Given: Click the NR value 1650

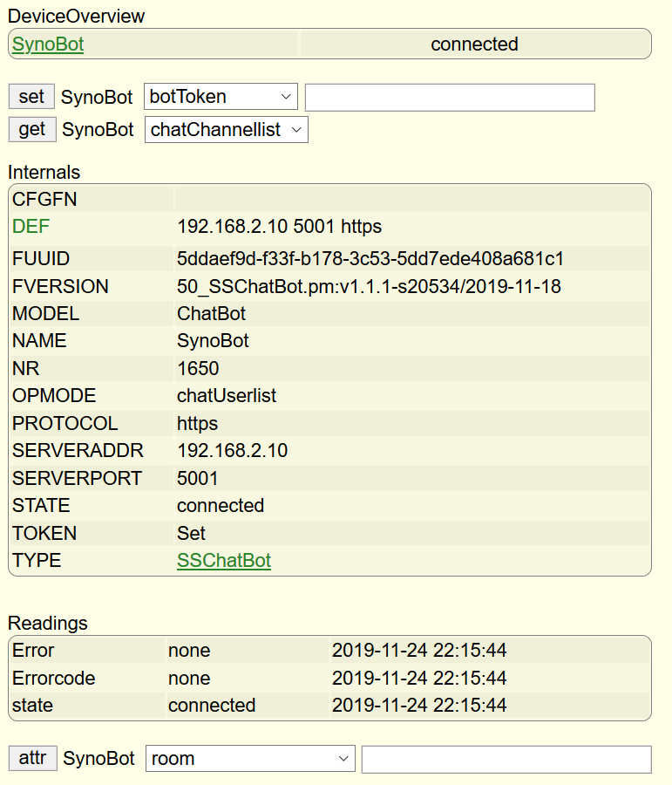Looking at the screenshot, I should point(198,368).
